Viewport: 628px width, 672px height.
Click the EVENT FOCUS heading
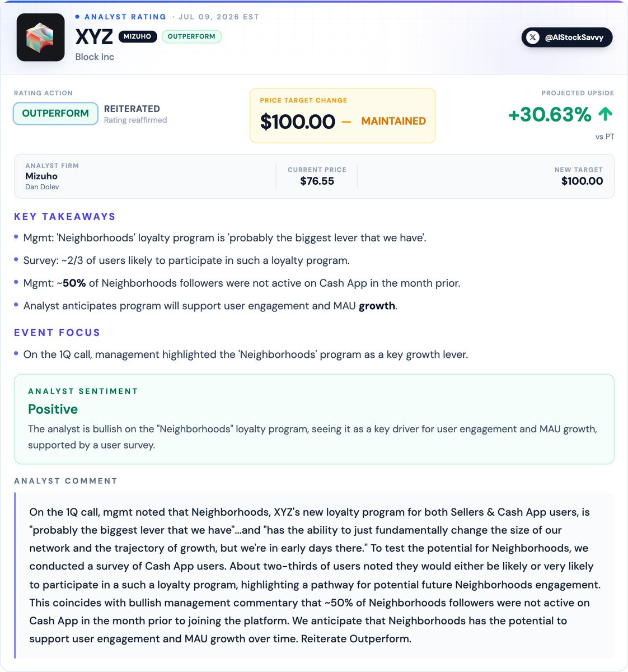tap(57, 333)
